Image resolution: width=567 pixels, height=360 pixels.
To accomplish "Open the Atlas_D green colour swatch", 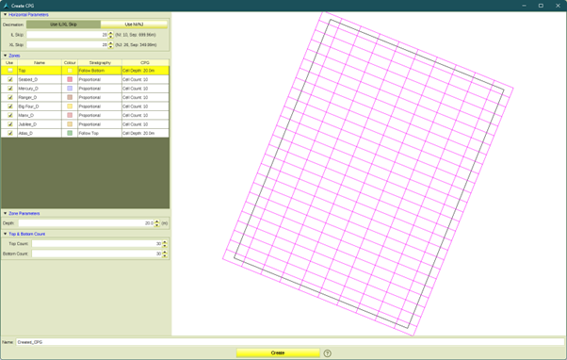I will click(x=70, y=133).
